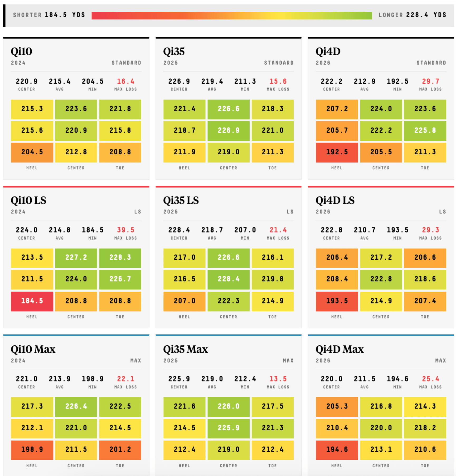The height and width of the screenshot is (476, 456).
Task: Click the LONGER 228.4 YDS legend label
Action: pyautogui.click(x=413, y=15)
